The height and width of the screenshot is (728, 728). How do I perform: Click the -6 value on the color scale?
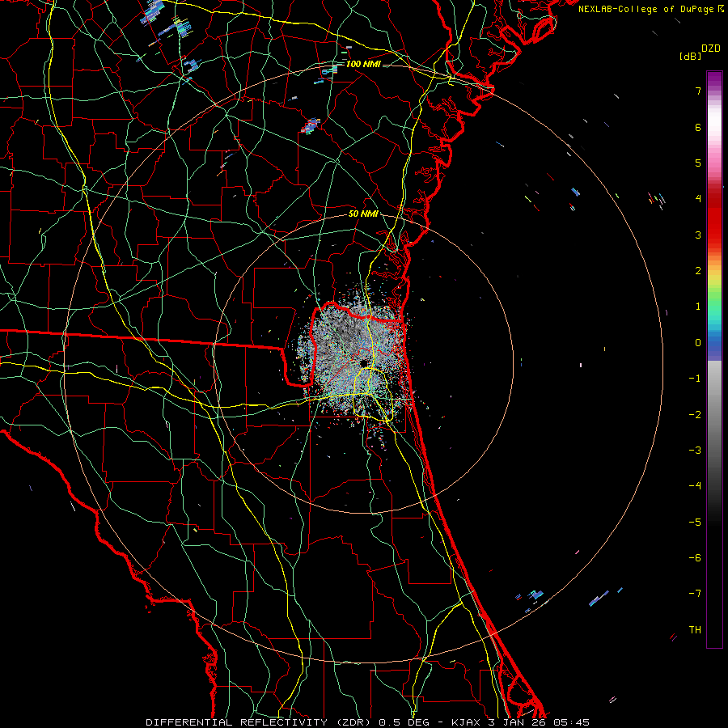coord(695,557)
